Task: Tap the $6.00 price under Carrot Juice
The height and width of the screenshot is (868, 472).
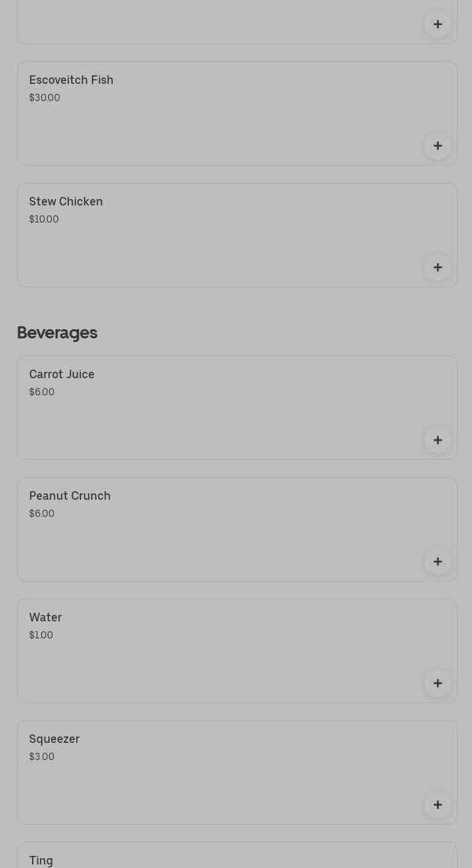Action: tap(42, 392)
